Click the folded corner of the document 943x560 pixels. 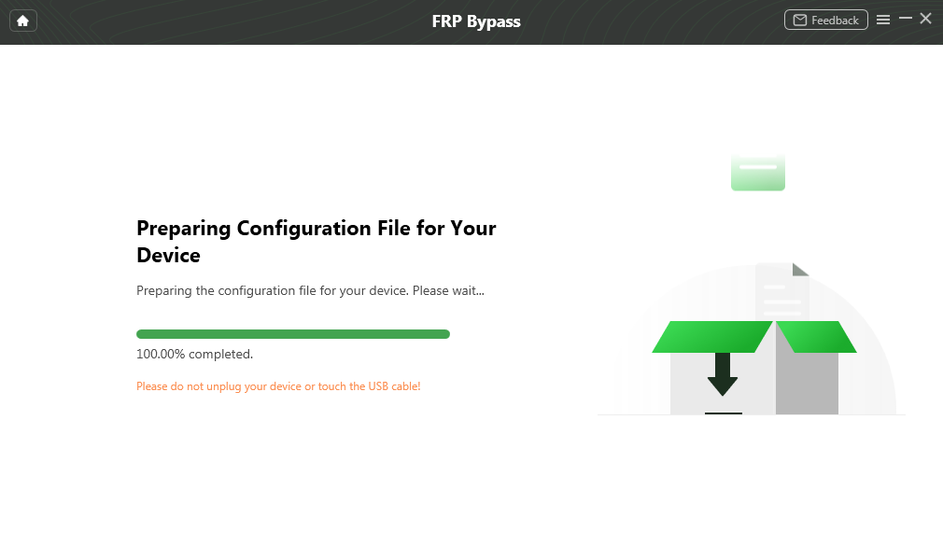click(x=800, y=270)
